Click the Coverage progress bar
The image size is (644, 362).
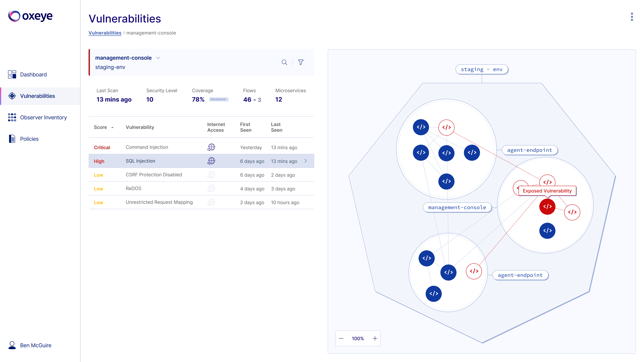coord(219,99)
